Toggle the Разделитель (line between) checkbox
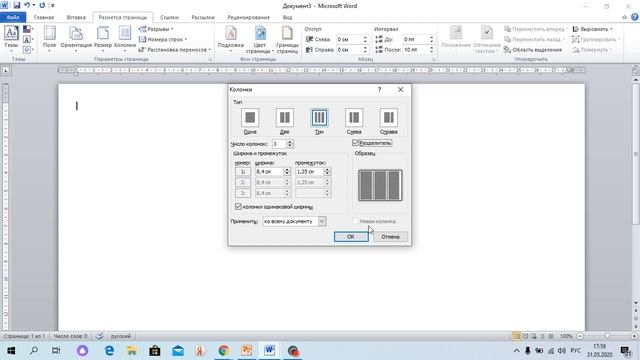The height and width of the screenshot is (360, 640). point(356,143)
